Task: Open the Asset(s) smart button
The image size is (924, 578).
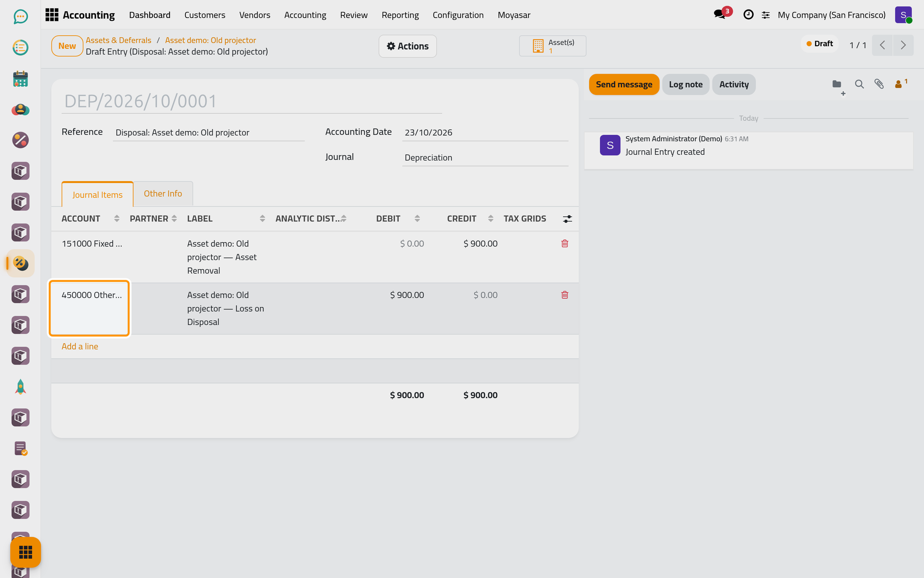Action: tap(552, 46)
